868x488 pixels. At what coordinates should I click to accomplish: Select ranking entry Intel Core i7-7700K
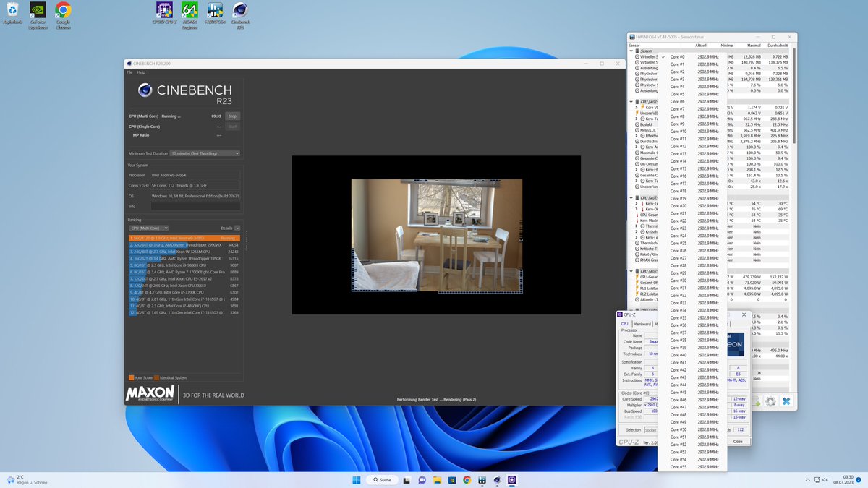(x=184, y=292)
